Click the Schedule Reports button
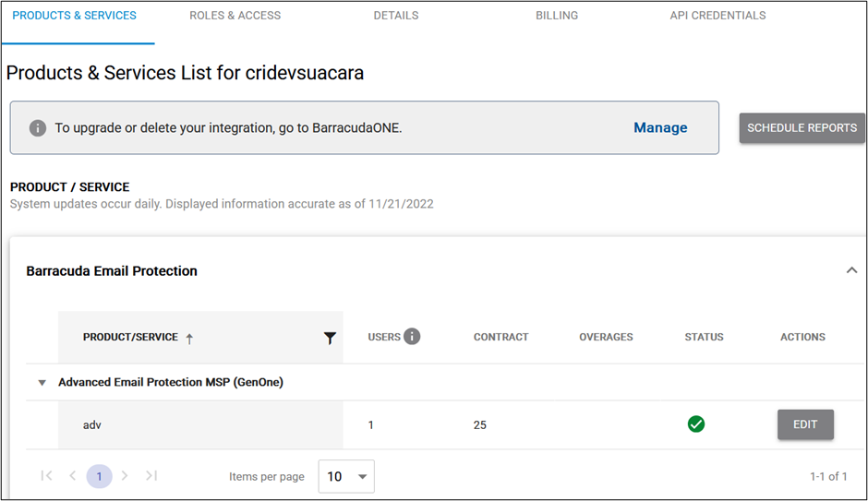Screen dimensions: 868x501 tap(802, 128)
